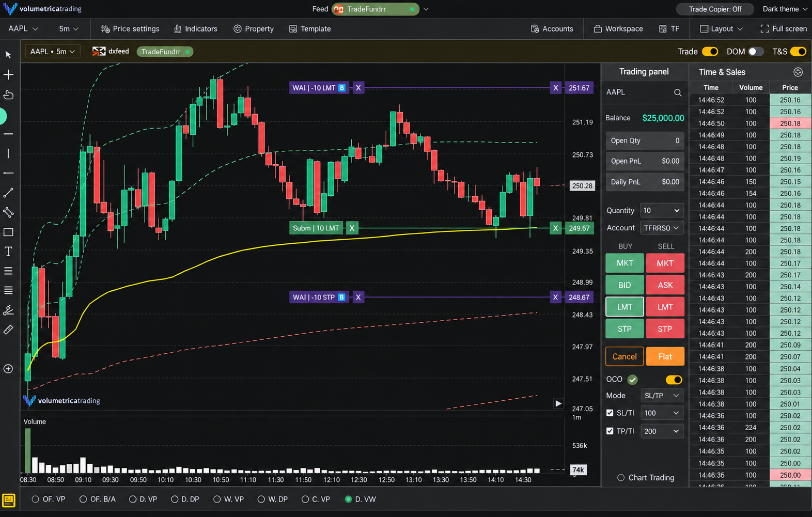
Task: Turn on the DOM switch
Action: click(x=755, y=51)
